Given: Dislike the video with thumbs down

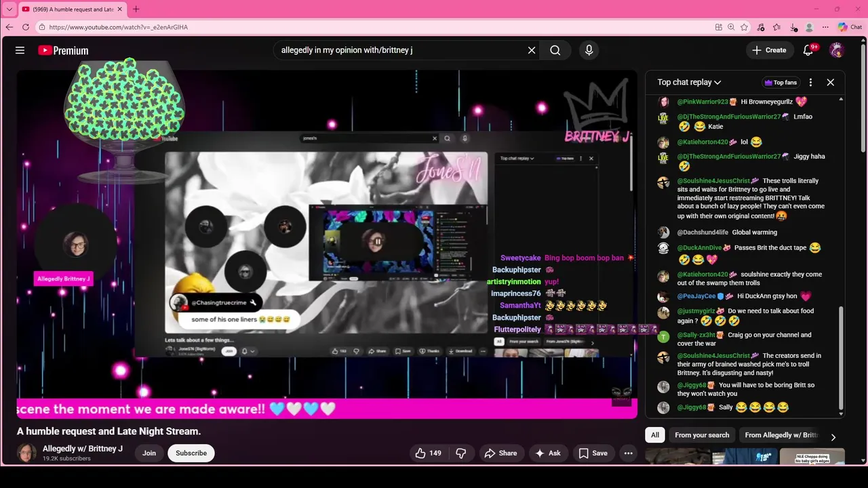Looking at the screenshot, I should [461, 453].
